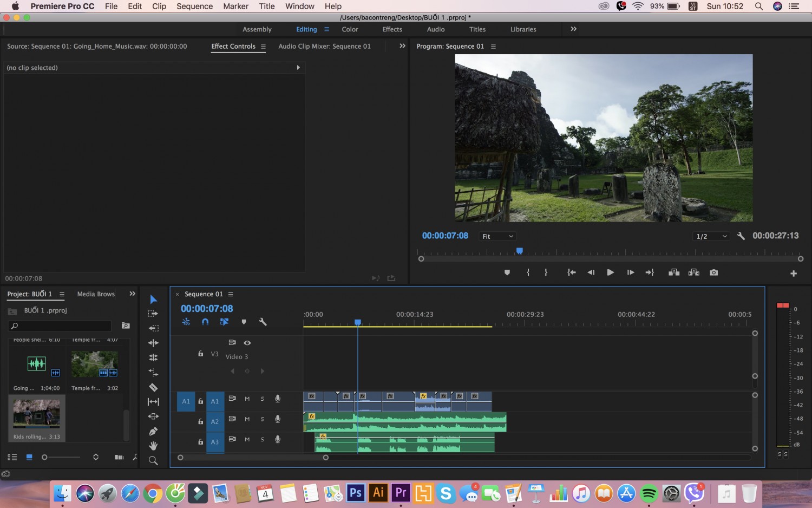
Task: Select the Zoom tool magnifier
Action: [x=153, y=460]
